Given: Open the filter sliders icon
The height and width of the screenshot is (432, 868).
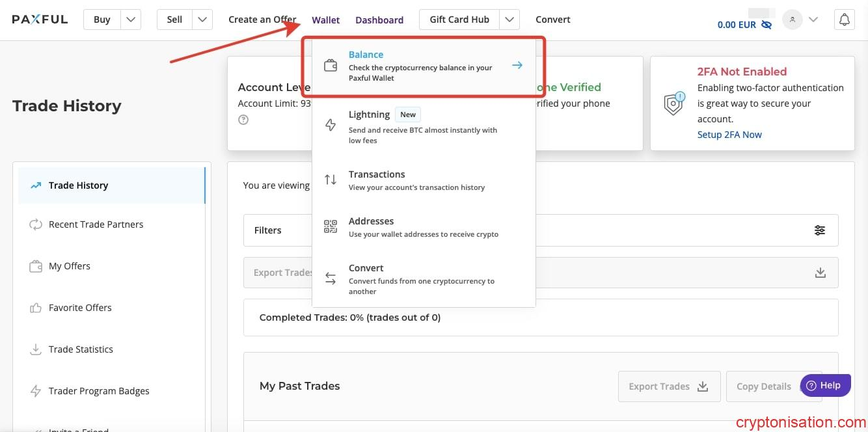Looking at the screenshot, I should coord(820,230).
